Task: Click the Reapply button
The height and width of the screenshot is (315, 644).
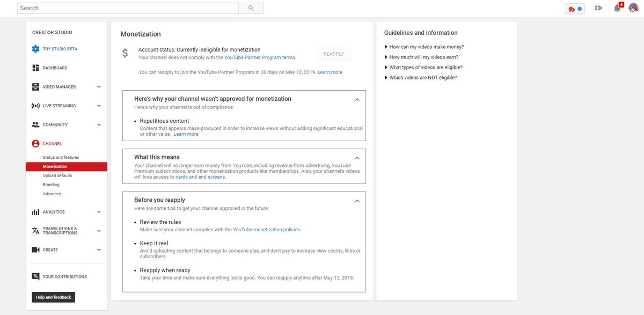Action: pyautogui.click(x=334, y=54)
